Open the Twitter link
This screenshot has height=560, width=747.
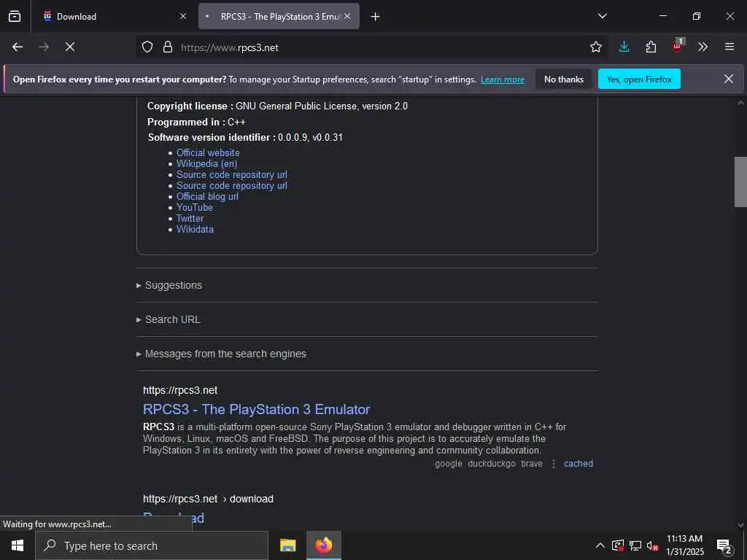(x=190, y=219)
